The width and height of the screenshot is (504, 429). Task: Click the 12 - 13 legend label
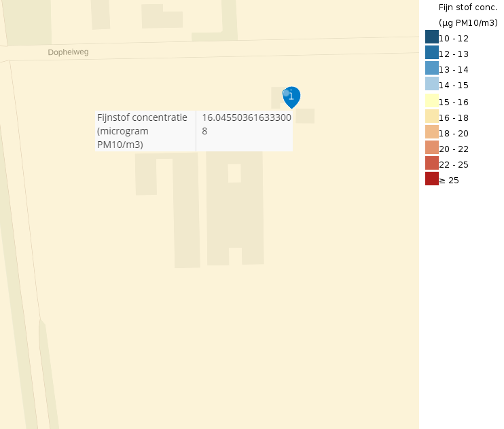[x=454, y=54]
